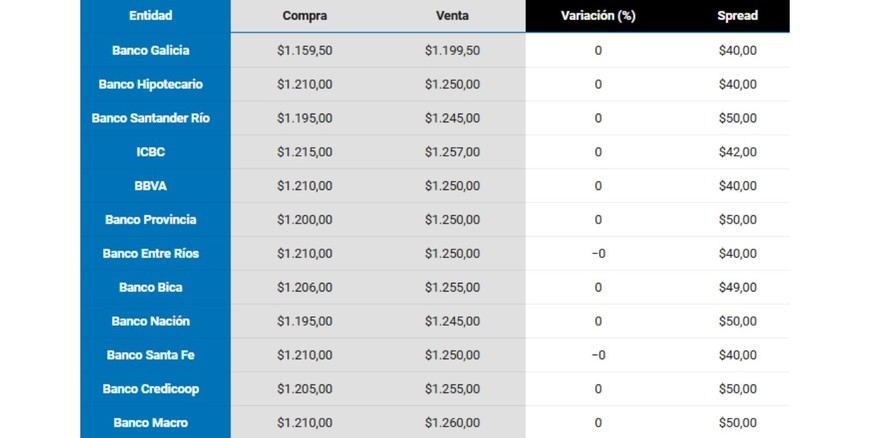Click Banco Provincia in the list

coord(151,220)
